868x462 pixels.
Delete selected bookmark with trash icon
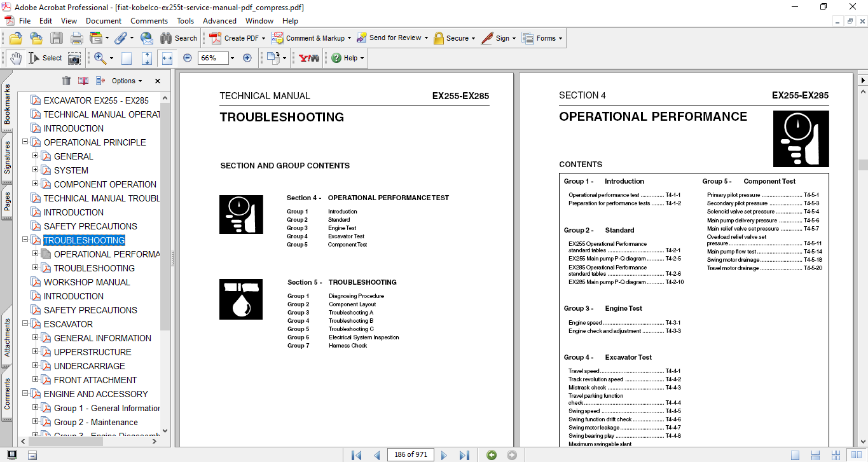pyautogui.click(x=66, y=81)
